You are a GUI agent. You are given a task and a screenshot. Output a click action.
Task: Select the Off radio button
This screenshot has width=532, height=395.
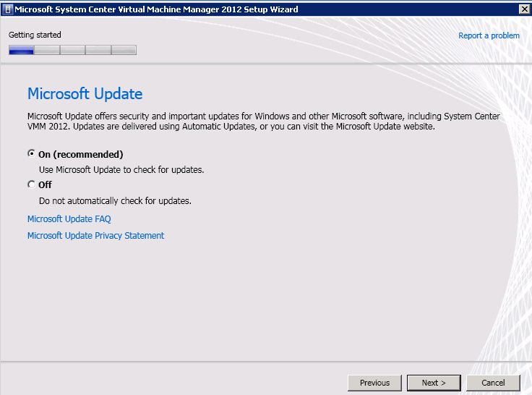[x=32, y=184]
